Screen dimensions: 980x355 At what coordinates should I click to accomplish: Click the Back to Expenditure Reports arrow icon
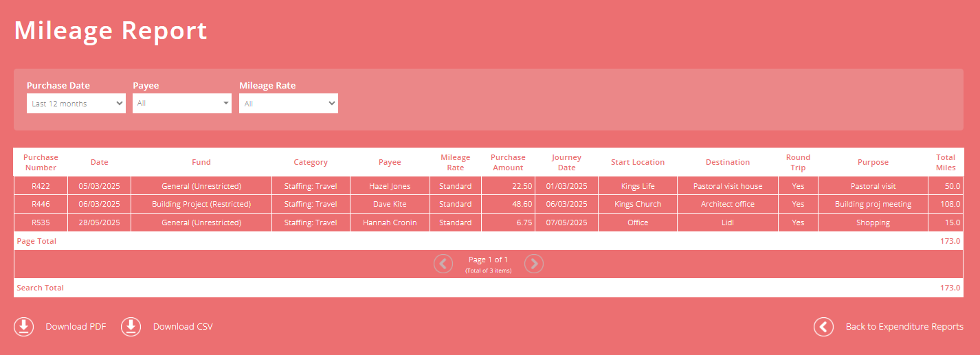tap(824, 327)
